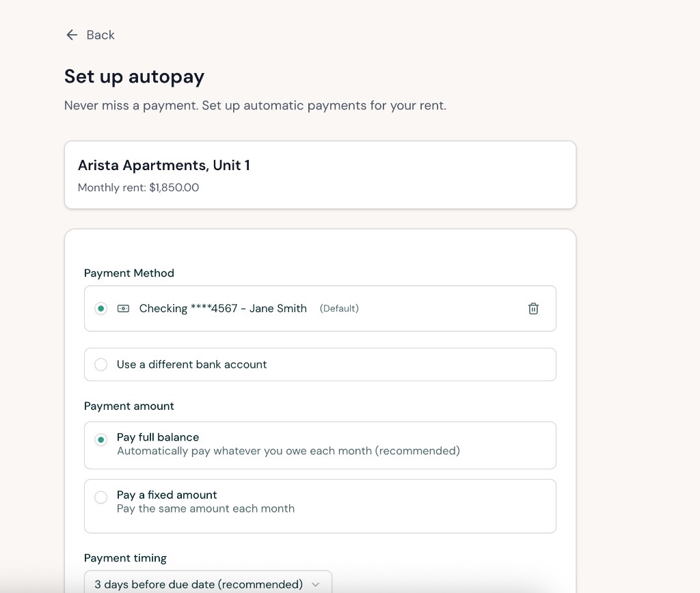Click the back arrow icon
Viewport: 700px width, 593px height.
(72, 35)
